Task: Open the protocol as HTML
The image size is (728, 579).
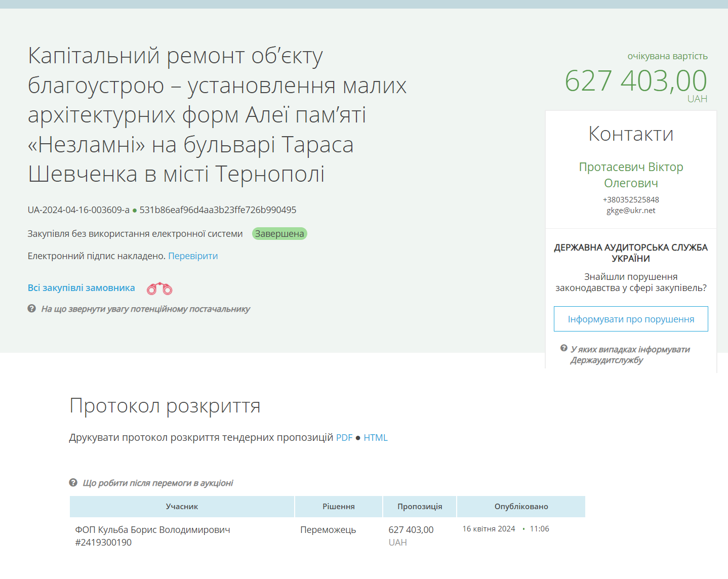Action: [x=375, y=438]
